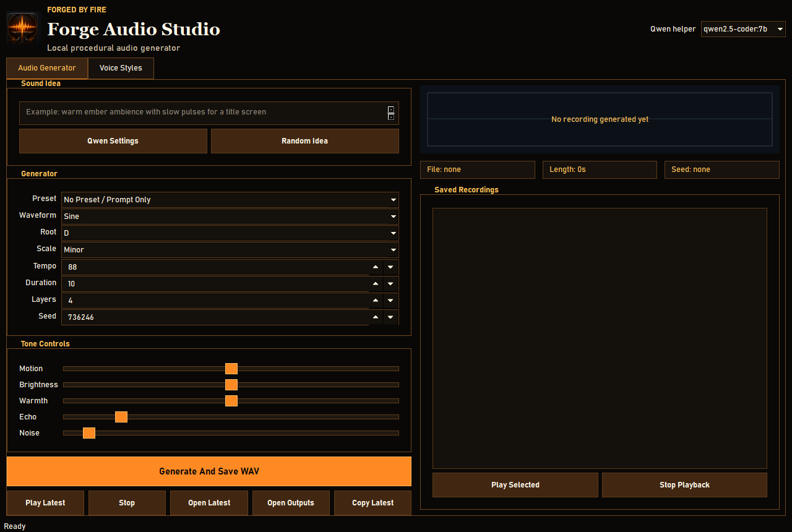Screen dimensions: 792x532
Task: Click the Open Outputs button
Action: [x=291, y=503]
